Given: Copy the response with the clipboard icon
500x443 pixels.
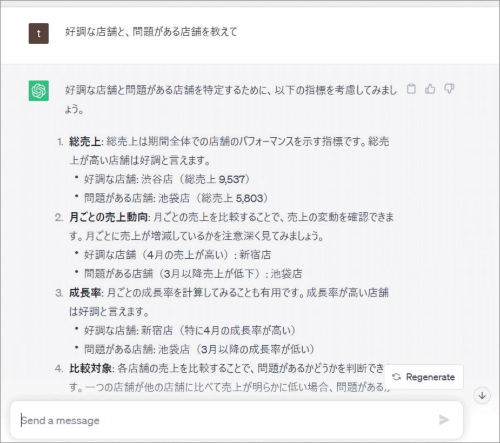Looking at the screenshot, I should click(411, 89).
